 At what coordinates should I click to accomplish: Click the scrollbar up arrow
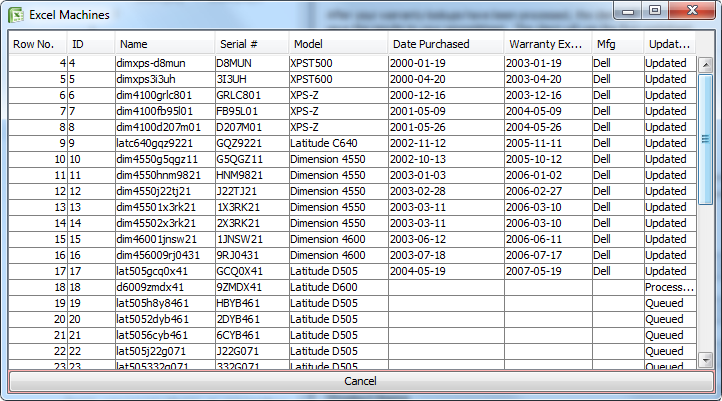pyautogui.click(x=705, y=65)
